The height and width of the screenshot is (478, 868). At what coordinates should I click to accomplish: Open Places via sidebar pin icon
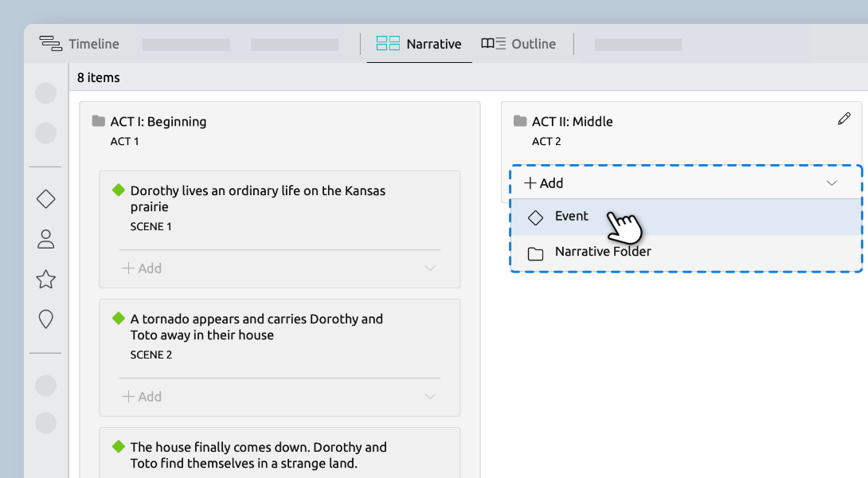[x=46, y=319]
